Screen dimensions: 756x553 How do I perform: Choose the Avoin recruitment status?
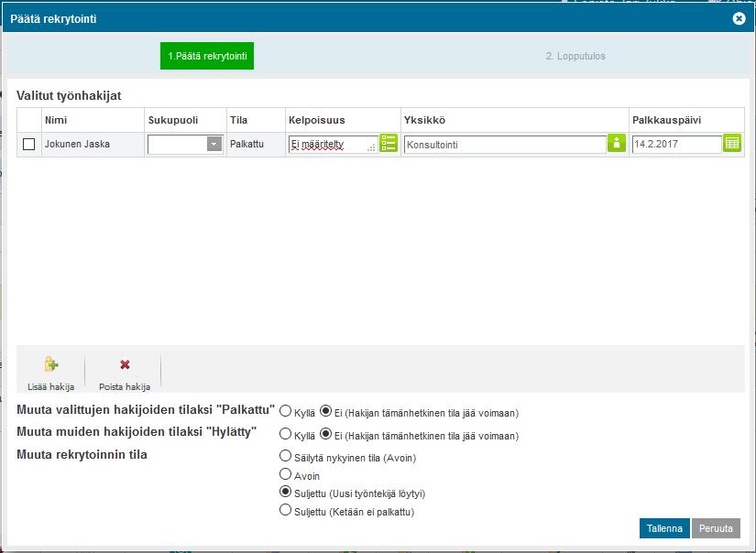[285, 474]
